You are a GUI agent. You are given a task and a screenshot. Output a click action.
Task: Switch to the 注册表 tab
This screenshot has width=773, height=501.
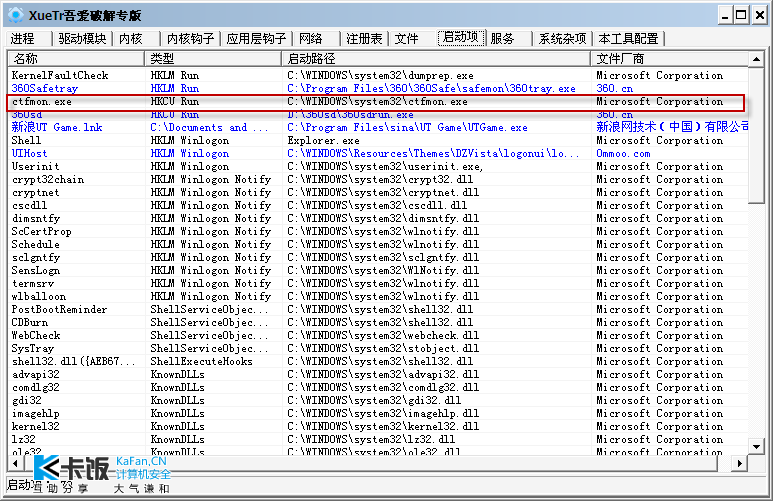pyautogui.click(x=364, y=38)
